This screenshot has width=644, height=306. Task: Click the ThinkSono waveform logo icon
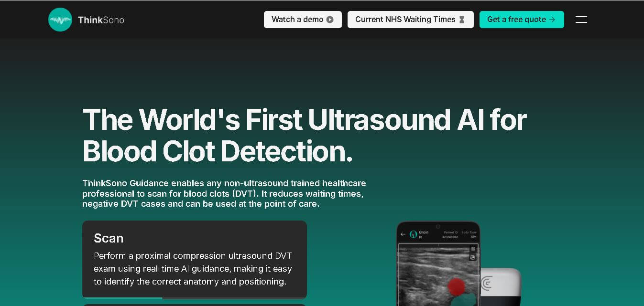click(x=60, y=20)
